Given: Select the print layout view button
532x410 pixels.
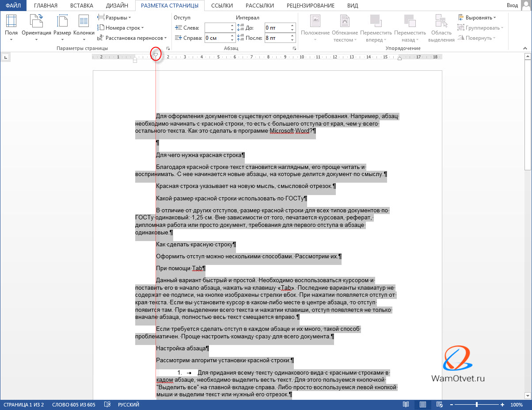Looking at the screenshot, I should 423,405.
